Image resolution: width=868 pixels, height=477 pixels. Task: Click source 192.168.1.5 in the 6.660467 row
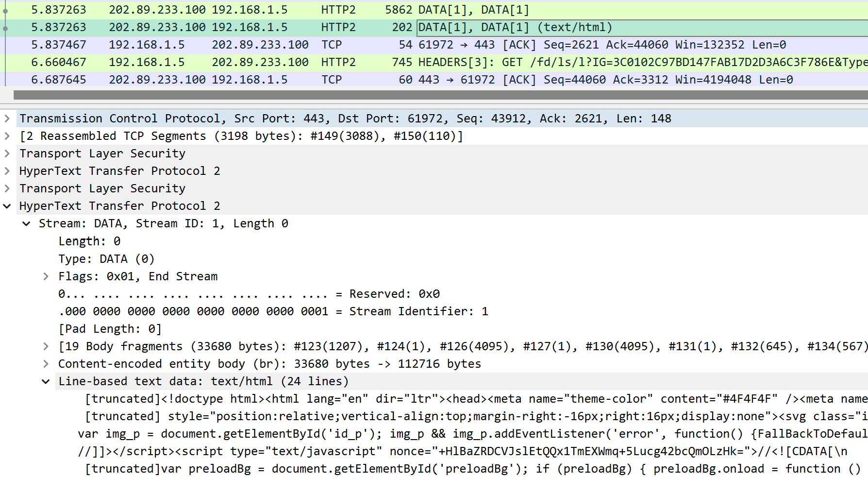click(x=147, y=62)
